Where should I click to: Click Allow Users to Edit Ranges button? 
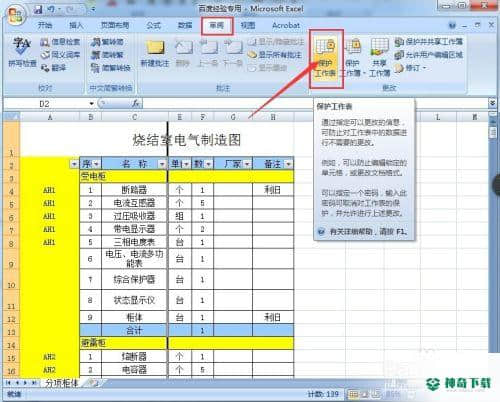tap(429, 55)
